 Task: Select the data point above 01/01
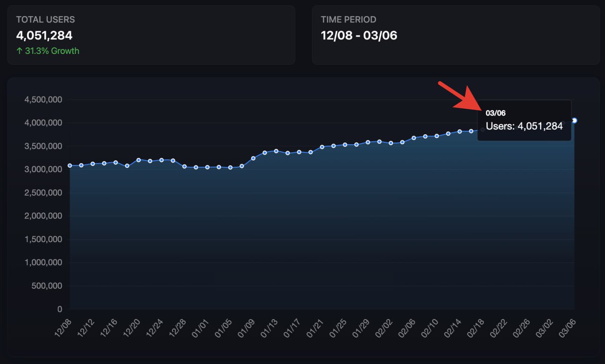pos(207,167)
